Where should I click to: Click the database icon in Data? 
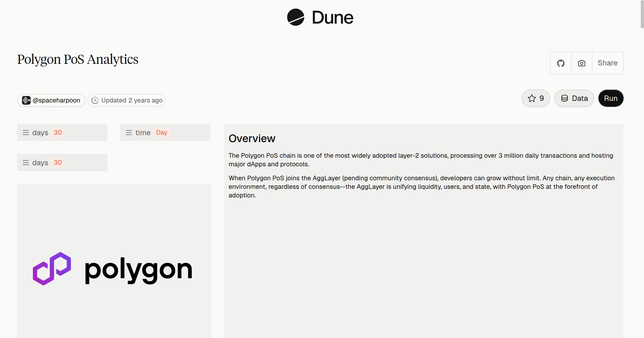coord(565,98)
